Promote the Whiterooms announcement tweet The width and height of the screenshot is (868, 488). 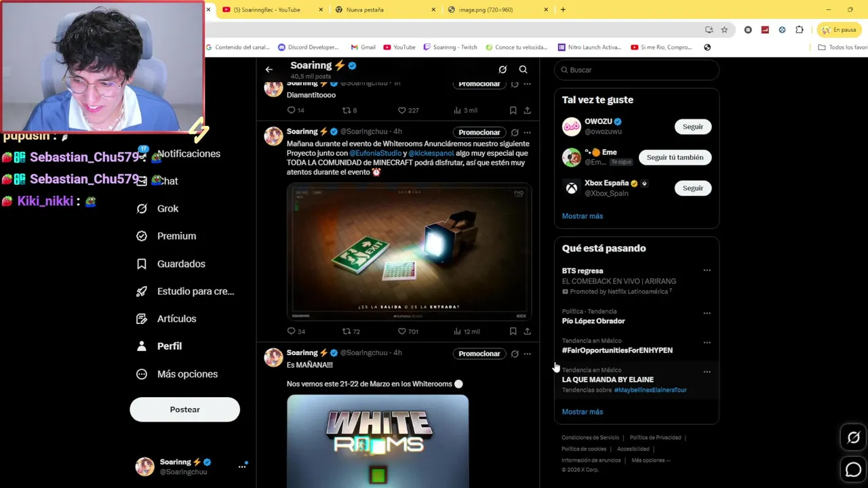tap(479, 132)
